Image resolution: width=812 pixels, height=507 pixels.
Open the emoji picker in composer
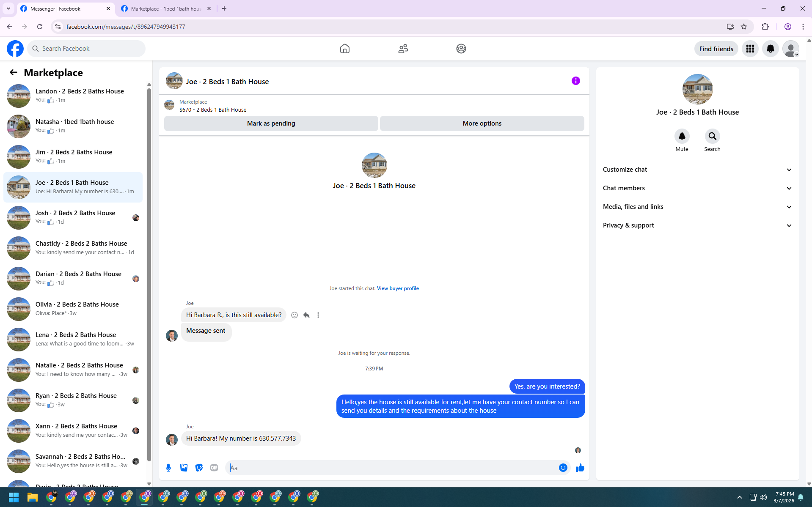(563, 468)
